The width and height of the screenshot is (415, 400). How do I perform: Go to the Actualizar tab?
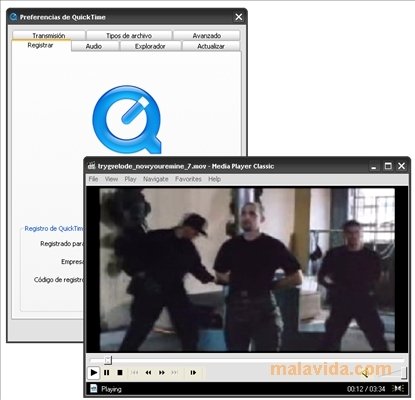pos(211,46)
